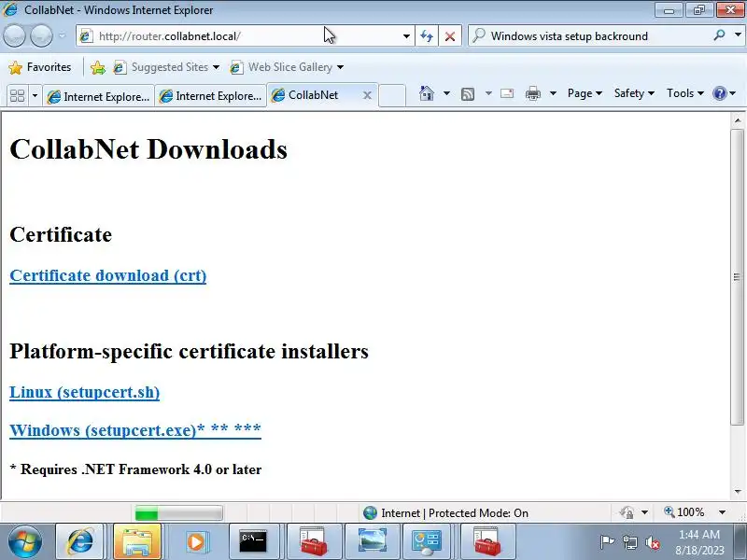This screenshot has width=747, height=560.
Task: Click the Help question mark icon
Action: point(719,93)
